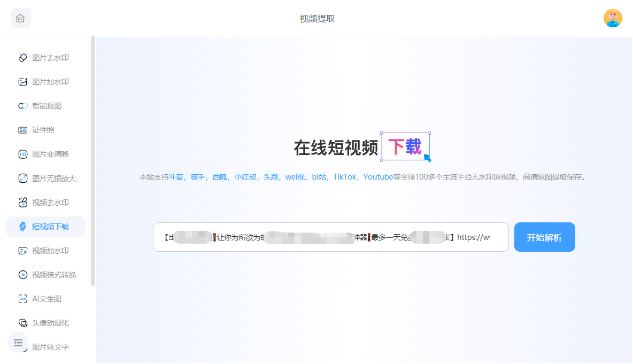Viewport: 633px width, 364px height.
Task: Click the 图片加水印 sidebar icon
Action: tap(23, 82)
